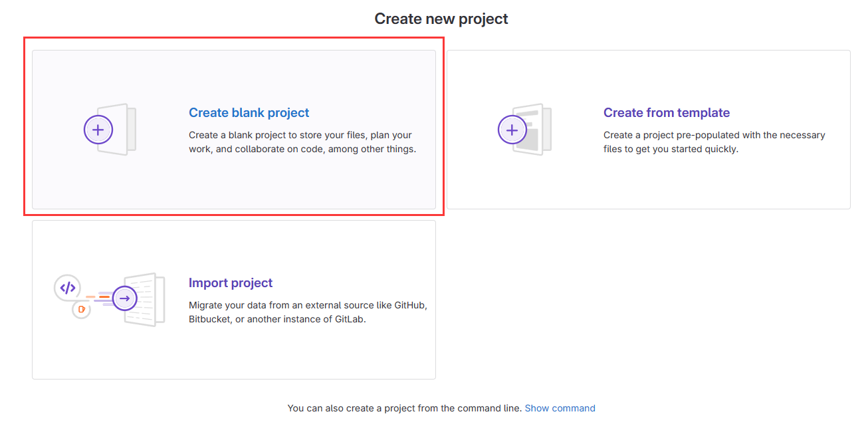Viewport: 868px width, 442px height.
Task: Click the lined document illustration in Import project
Action: pyautogui.click(x=148, y=299)
